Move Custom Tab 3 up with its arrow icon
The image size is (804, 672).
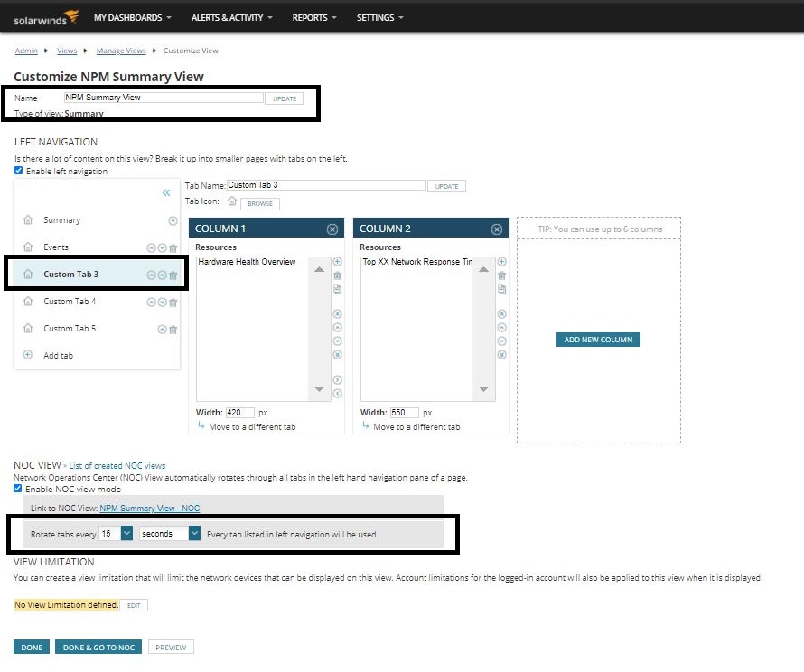pyautogui.click(x=152, y=275)
